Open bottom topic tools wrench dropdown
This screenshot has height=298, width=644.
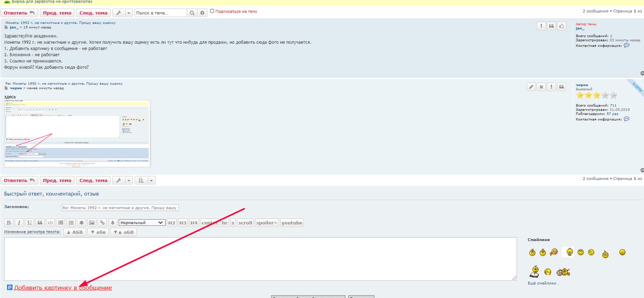122,180
